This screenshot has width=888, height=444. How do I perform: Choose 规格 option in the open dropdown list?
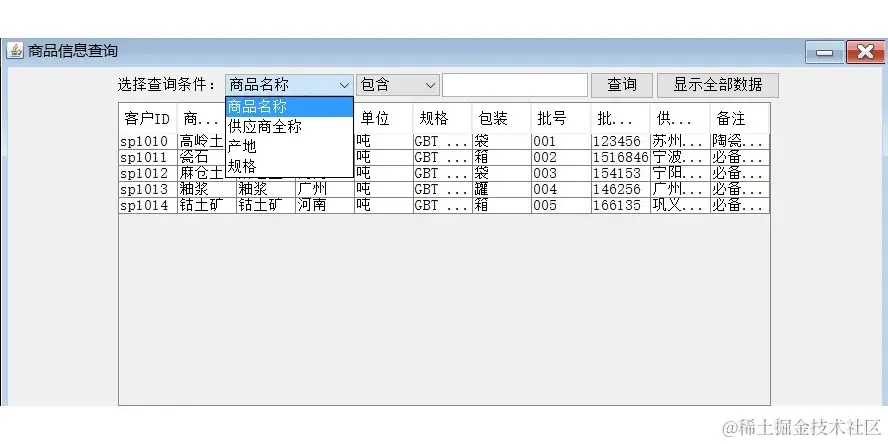tap(289, 166)
